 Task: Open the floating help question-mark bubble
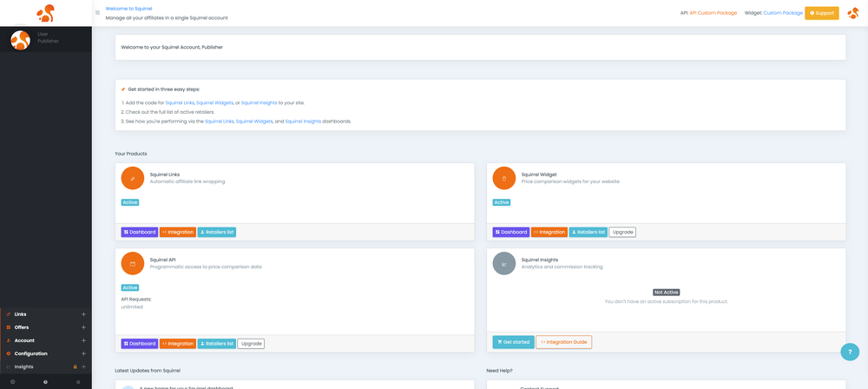coord(850,352)
